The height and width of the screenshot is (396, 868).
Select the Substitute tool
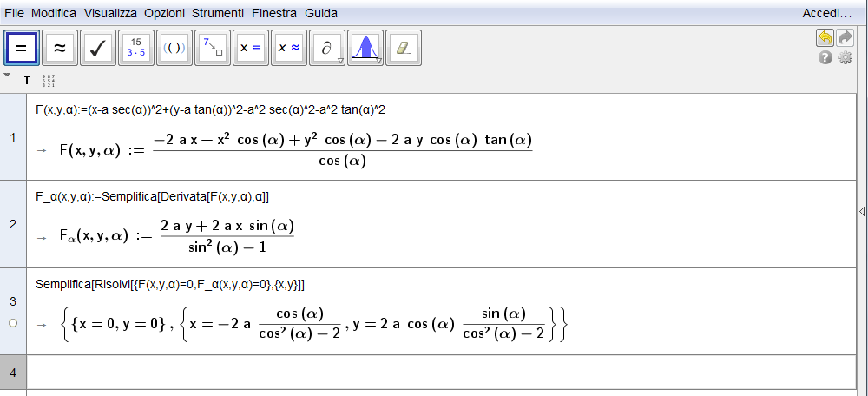click(213, 49)
